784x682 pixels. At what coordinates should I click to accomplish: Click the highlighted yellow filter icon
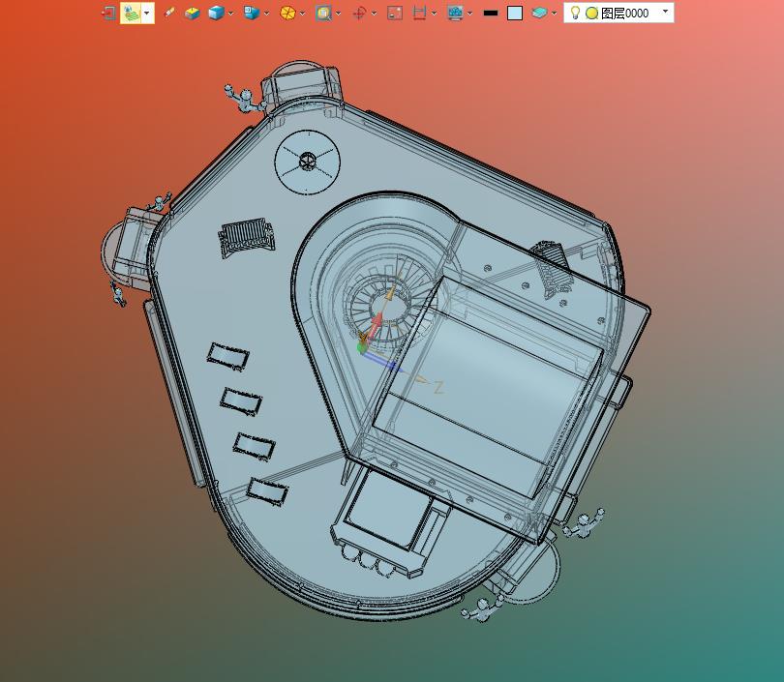coord(131,13)
